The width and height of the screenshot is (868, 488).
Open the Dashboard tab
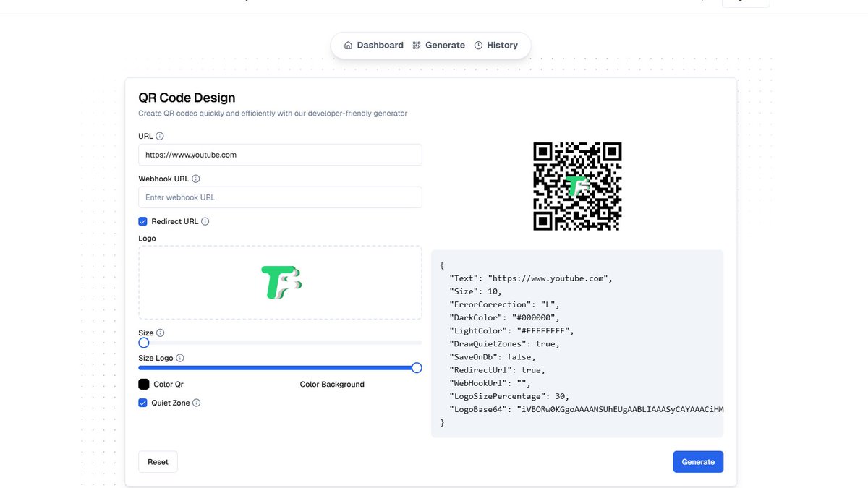click(x=374, y=46)
